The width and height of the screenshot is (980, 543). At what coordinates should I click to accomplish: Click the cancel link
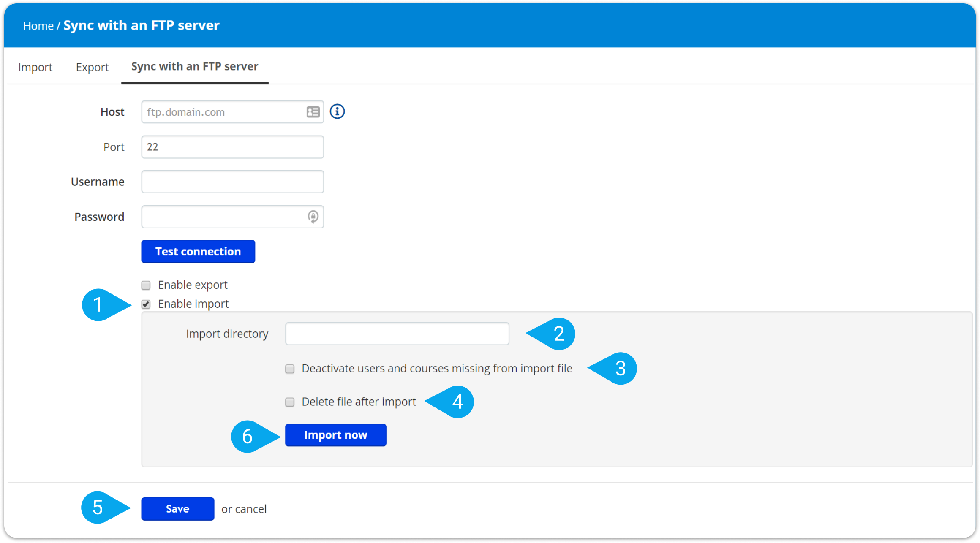(252, 509)
